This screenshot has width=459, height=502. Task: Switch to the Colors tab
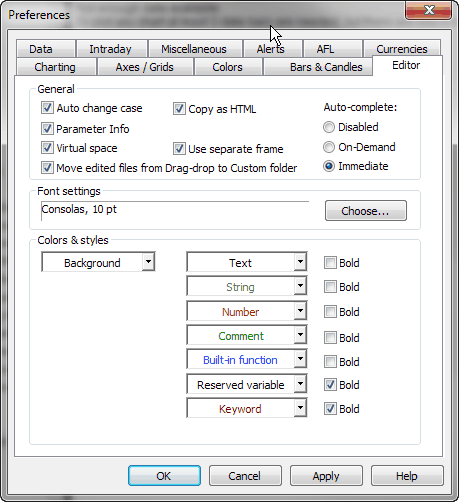(227, 67)
